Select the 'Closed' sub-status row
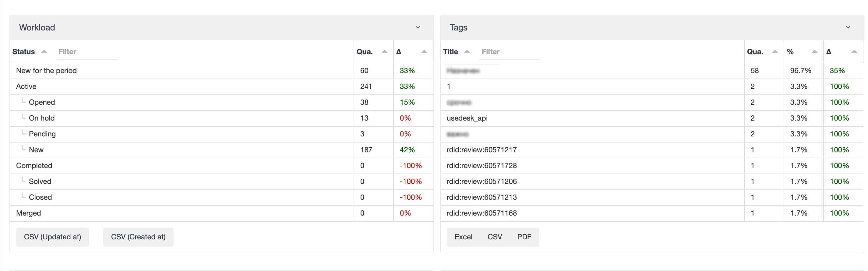This screenshot has height=271, width=868. point(221,198)
